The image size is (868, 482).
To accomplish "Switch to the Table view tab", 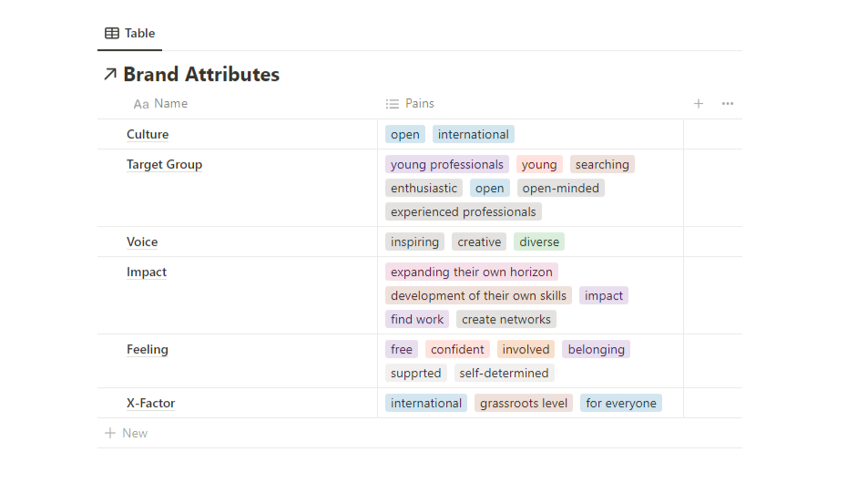I will click(x=130, y=34).
